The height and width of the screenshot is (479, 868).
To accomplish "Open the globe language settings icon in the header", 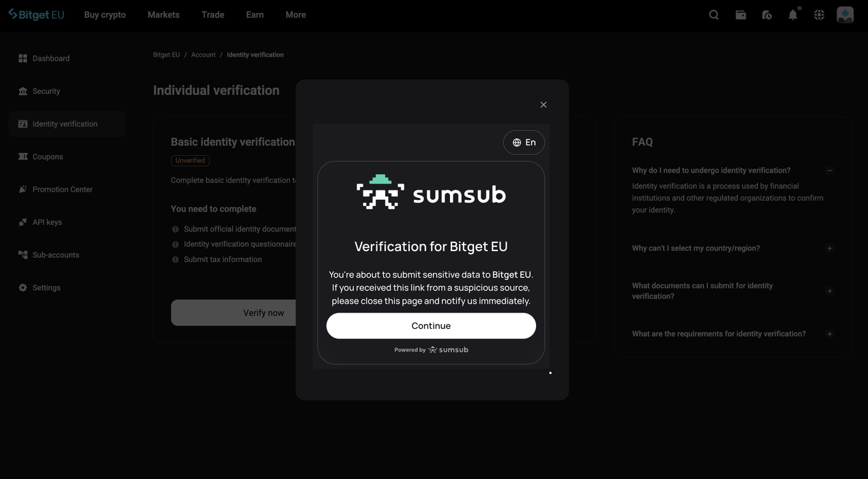I will tap(819, 14).
